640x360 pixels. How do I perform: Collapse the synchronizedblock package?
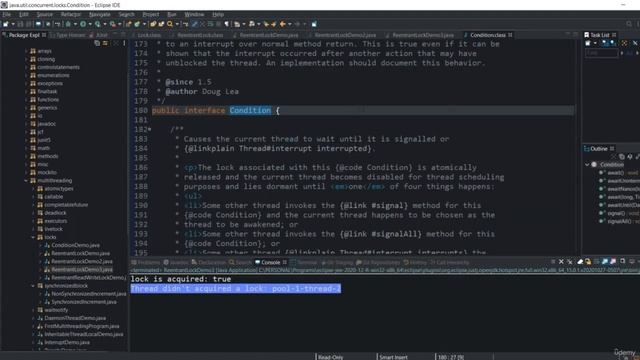coord(33,286)
